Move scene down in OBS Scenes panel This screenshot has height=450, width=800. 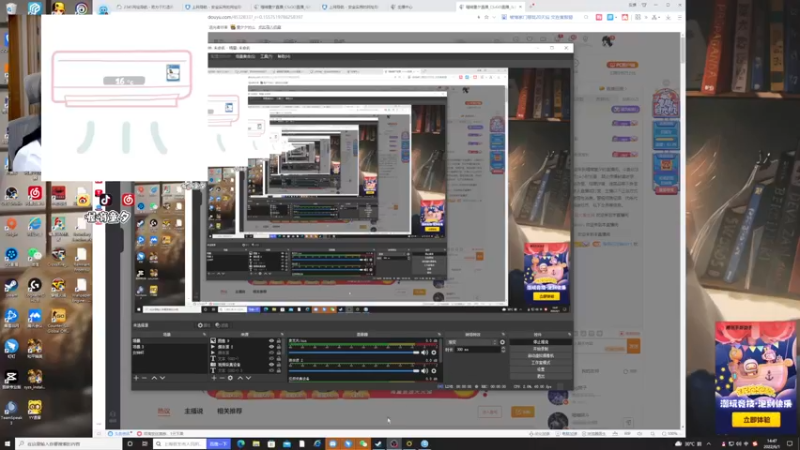coord(162,378)
